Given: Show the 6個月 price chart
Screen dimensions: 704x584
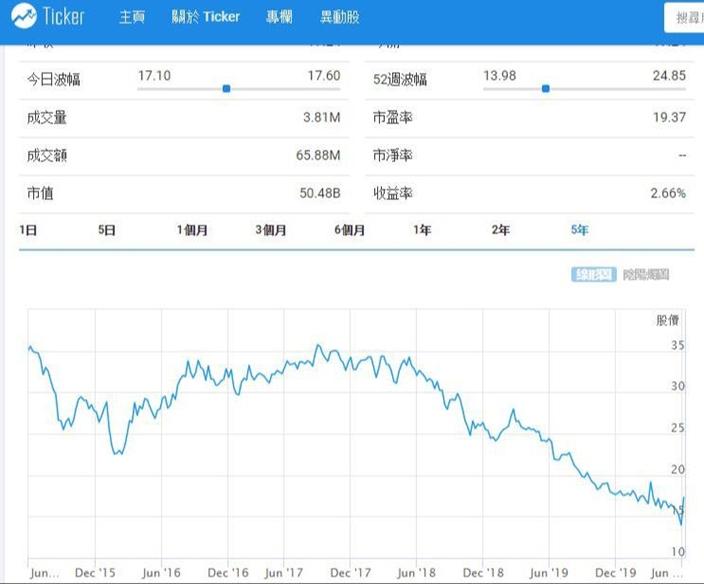Looking at the screenshot, I should [x=349, y=230].
